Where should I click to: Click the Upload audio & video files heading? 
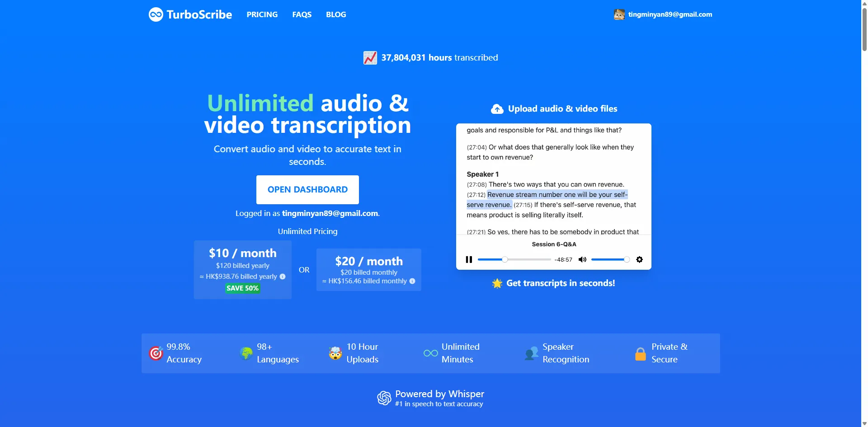562,109
